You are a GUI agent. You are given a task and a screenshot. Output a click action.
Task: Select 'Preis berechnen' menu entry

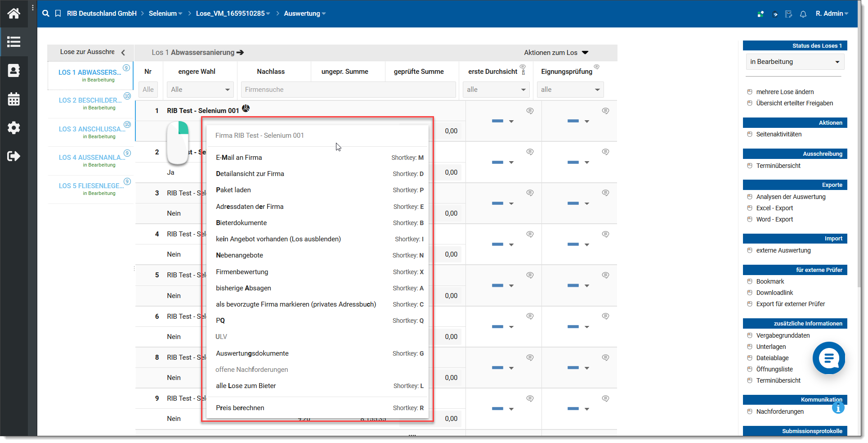click(x=240, y=408)
